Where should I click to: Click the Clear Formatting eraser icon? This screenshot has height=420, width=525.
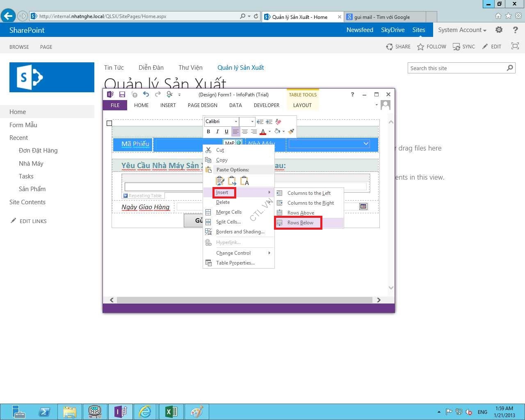[278, 121]
